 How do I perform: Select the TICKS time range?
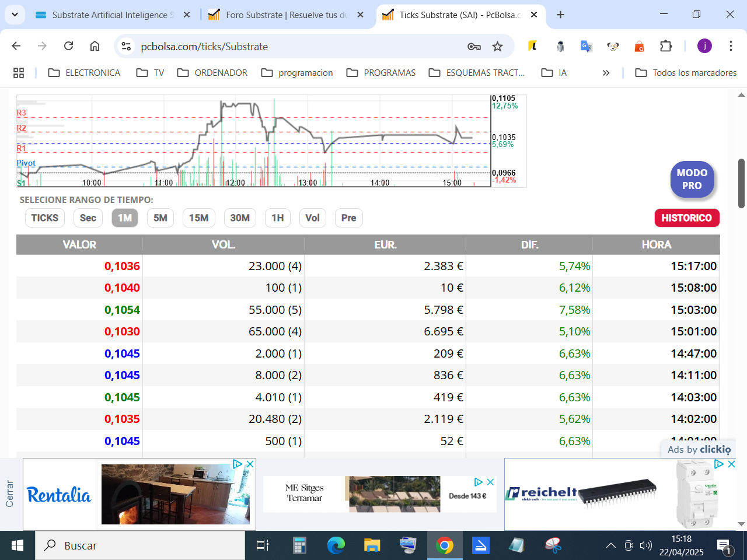pos(45,218)
